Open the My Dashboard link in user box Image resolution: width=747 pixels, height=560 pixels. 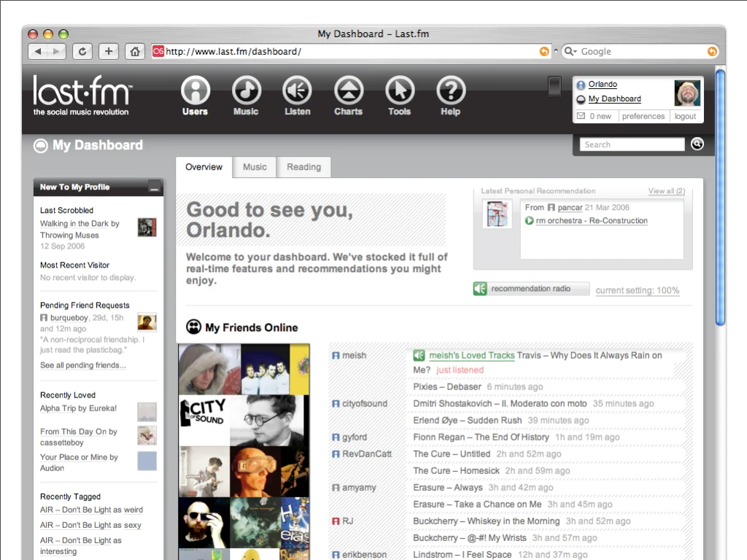pyautogui.click(x=614, y=99)
